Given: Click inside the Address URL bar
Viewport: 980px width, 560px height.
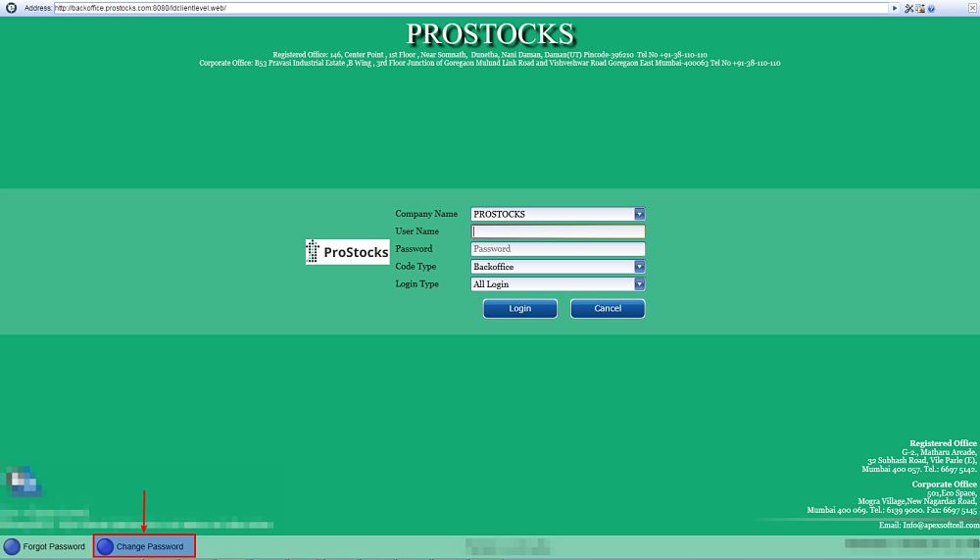Looking at the screenshot, I should tap(471, 8).
